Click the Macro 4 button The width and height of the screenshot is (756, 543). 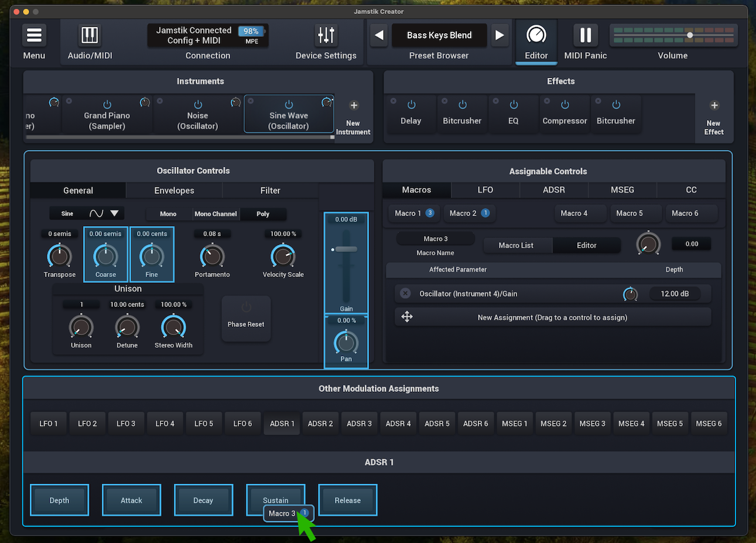coord(573,213)
